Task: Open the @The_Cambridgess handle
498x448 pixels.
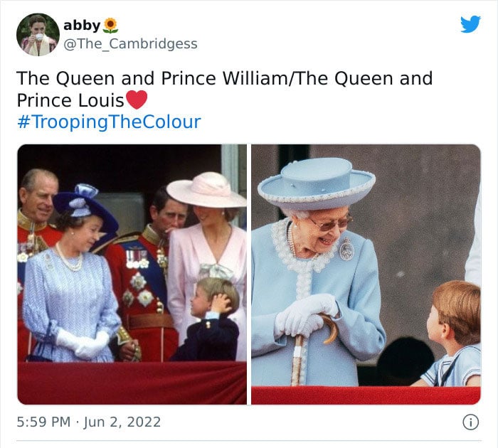Action: (x=130, y=44)
